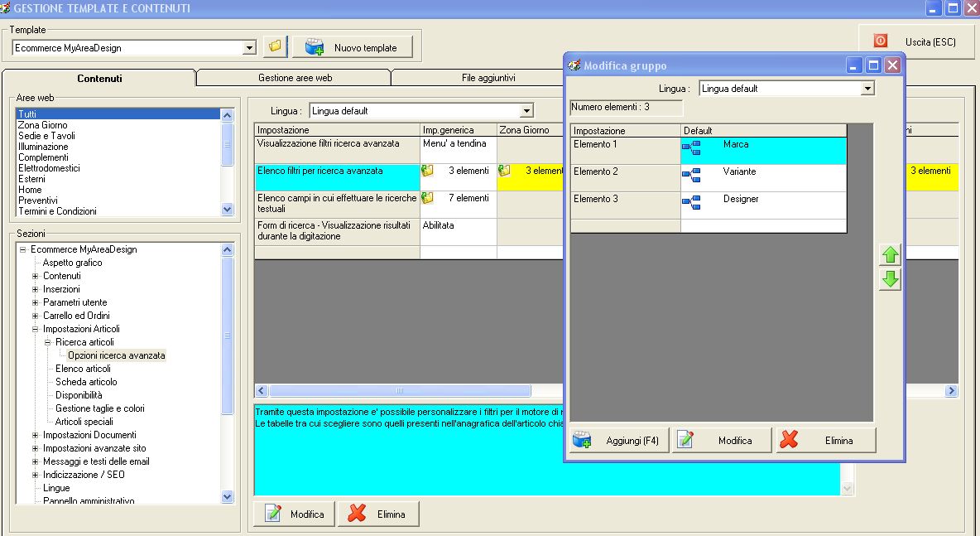The width and height of the screenshot is (980, 536).
Task: Collapse the Ecommerce MyAreaDesign root node
Action: 23,249
